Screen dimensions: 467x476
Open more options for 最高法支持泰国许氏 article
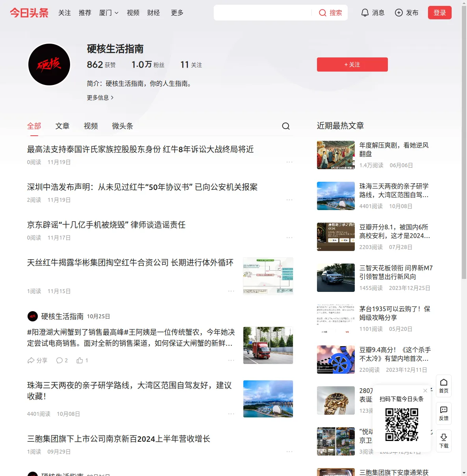point(289,162)
